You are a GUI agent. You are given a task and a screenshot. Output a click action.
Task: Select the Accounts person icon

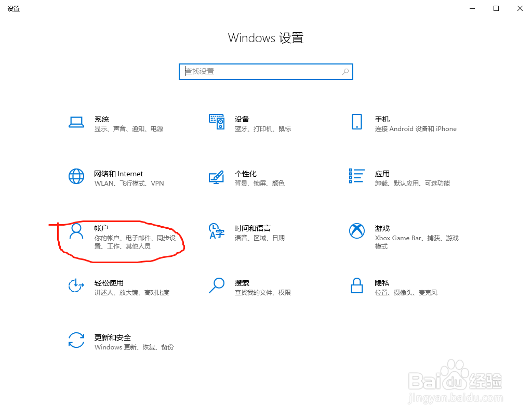pos(76,231)
